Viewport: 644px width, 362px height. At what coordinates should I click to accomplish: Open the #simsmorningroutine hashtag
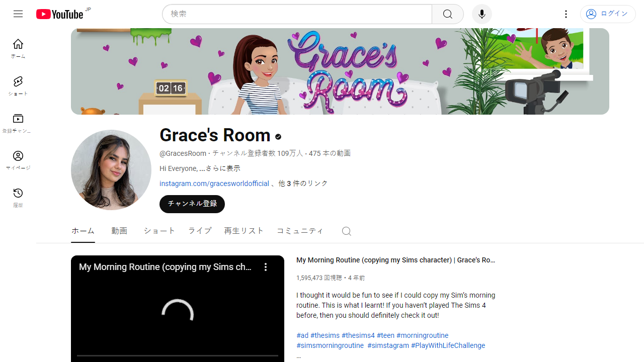click(x=330, y=345)
